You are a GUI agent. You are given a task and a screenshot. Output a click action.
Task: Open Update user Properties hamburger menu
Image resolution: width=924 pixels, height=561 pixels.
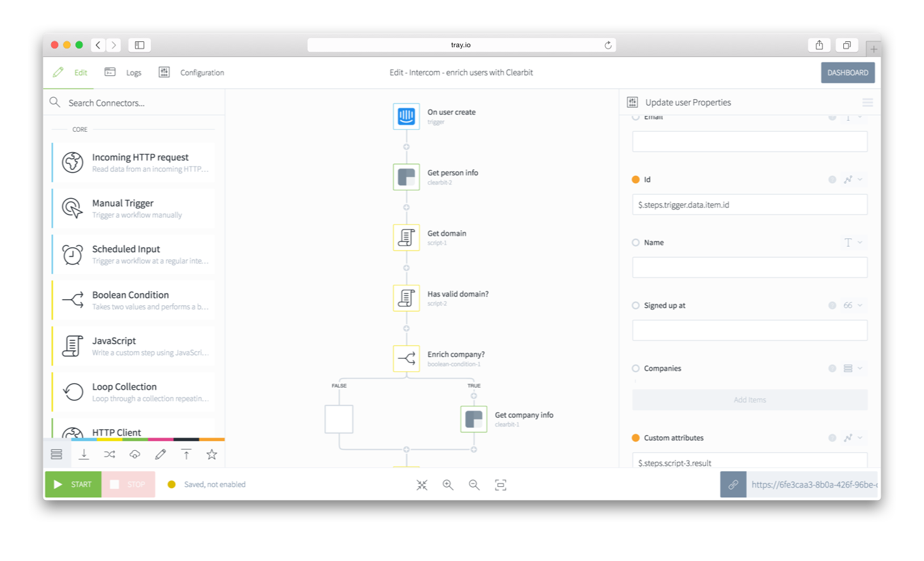click(x=868, y=102)
